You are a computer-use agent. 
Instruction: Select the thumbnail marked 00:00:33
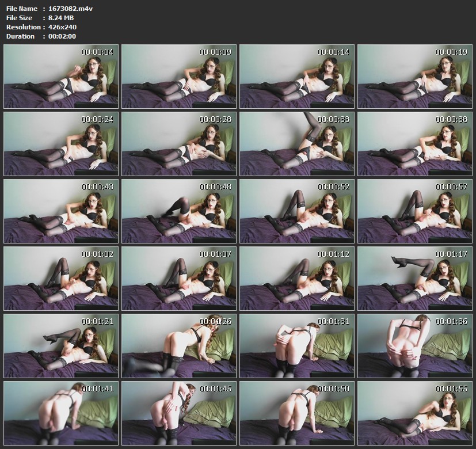click(x=297, y=144)
